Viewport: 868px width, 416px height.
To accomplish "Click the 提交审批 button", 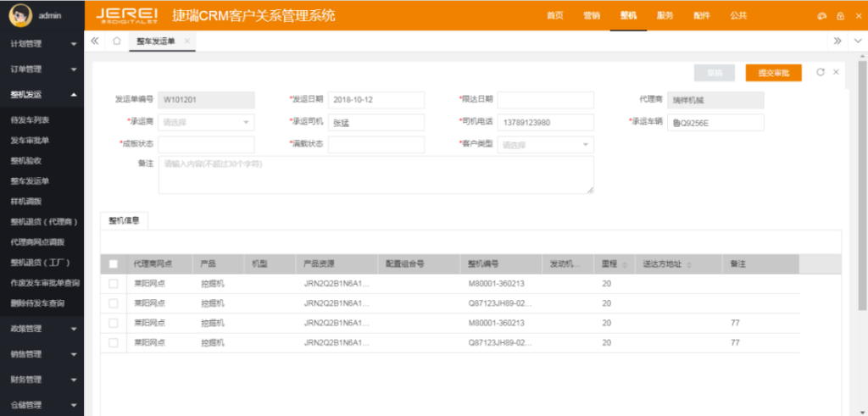I will (773, 74).
